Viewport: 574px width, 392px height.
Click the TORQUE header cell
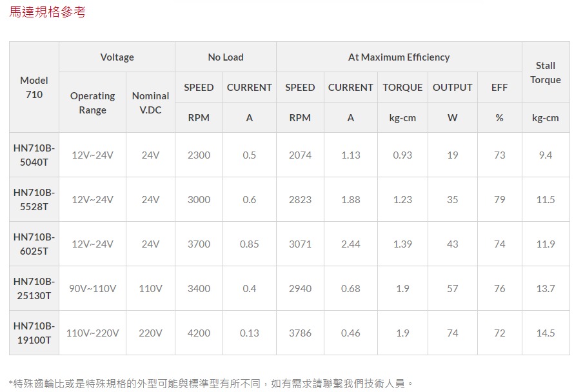(x=402, y=87)
